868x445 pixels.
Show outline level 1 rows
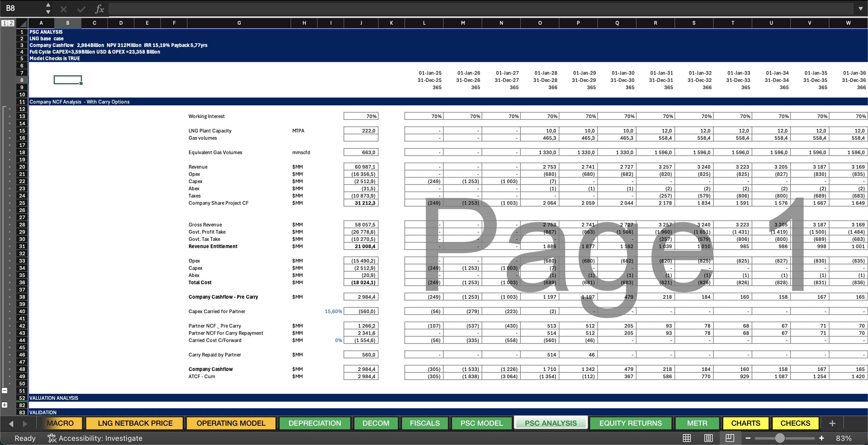(x=5, y=23)
